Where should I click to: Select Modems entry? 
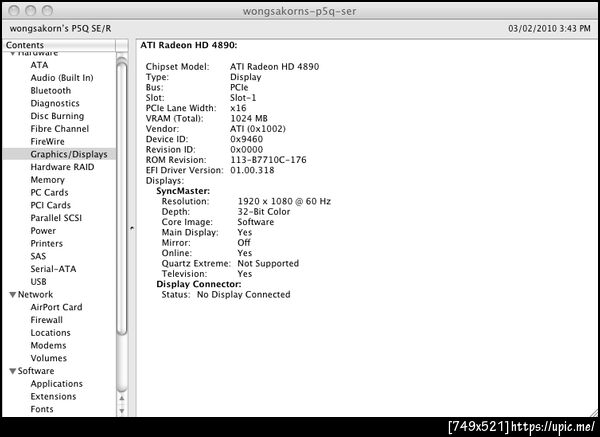point(48,345)
